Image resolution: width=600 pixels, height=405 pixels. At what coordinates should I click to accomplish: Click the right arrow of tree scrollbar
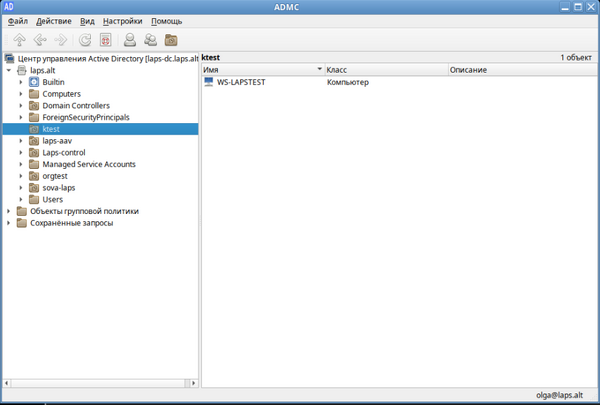click(194, 383)
